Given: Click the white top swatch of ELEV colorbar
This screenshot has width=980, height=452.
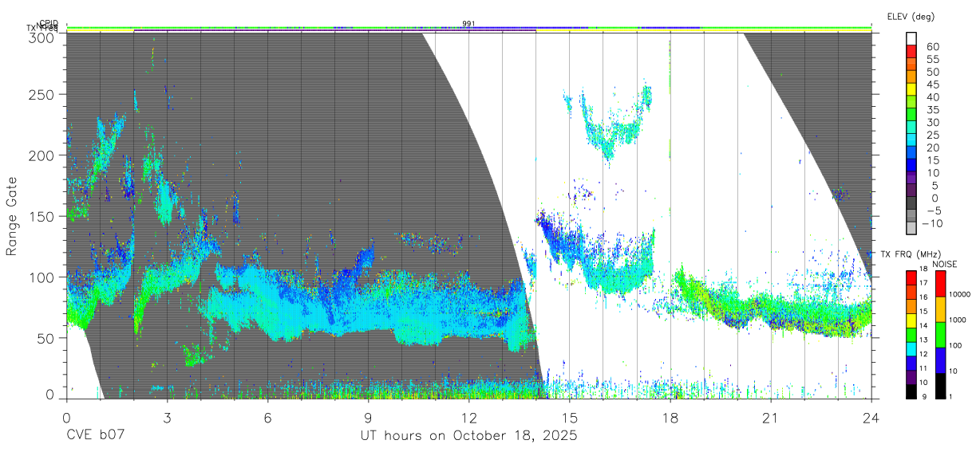Looking at the screenshot, I should point(911,38).
